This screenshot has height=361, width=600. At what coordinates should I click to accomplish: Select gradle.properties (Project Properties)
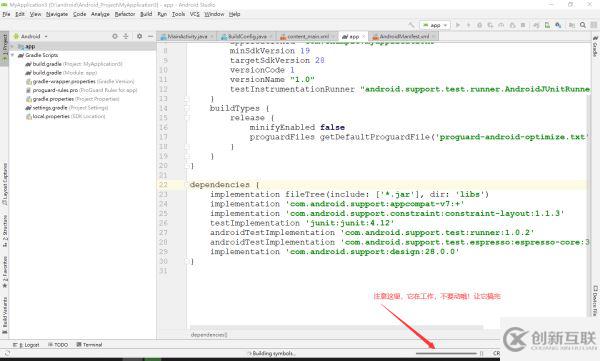[73, 99]
